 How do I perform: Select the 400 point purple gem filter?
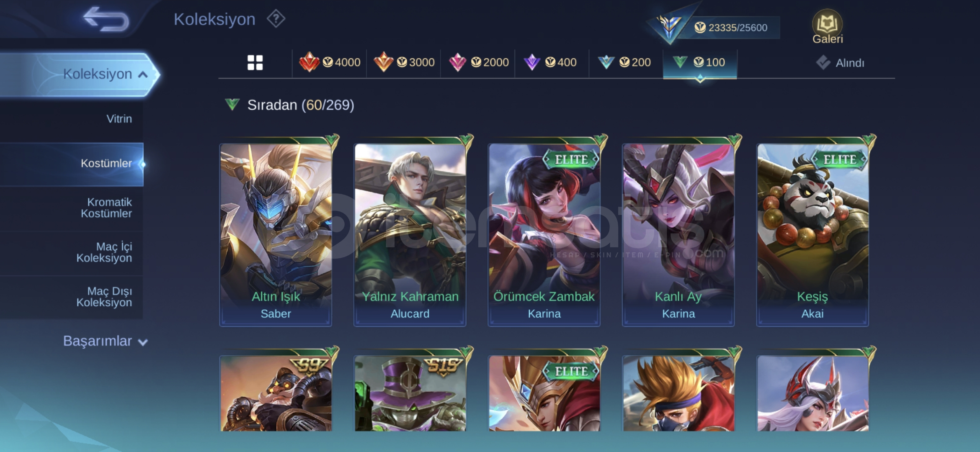550,62
